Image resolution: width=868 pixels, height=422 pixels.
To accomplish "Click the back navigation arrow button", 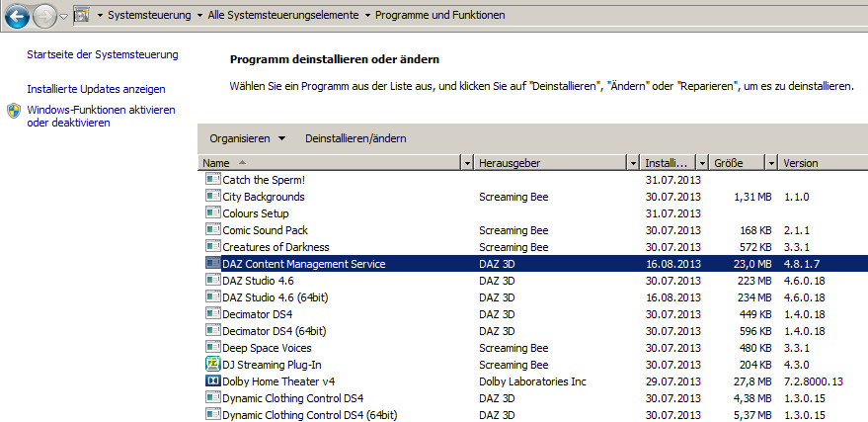I will coord(17,16).
